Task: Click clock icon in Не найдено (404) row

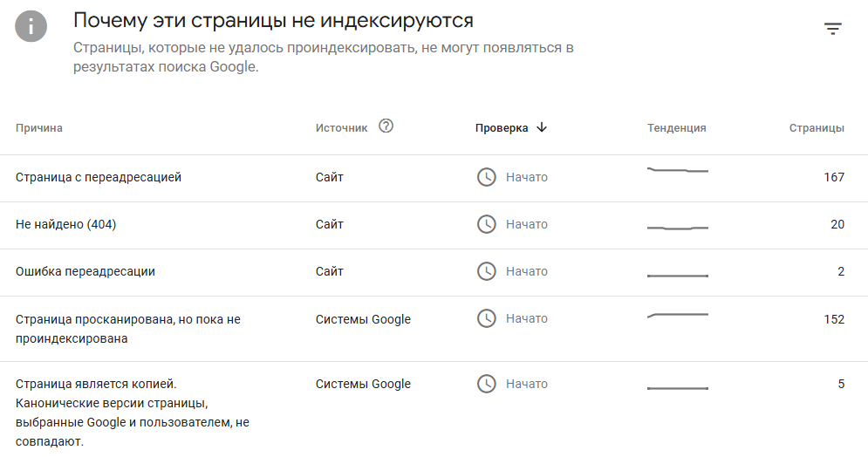Action: [x=486, y=224]
